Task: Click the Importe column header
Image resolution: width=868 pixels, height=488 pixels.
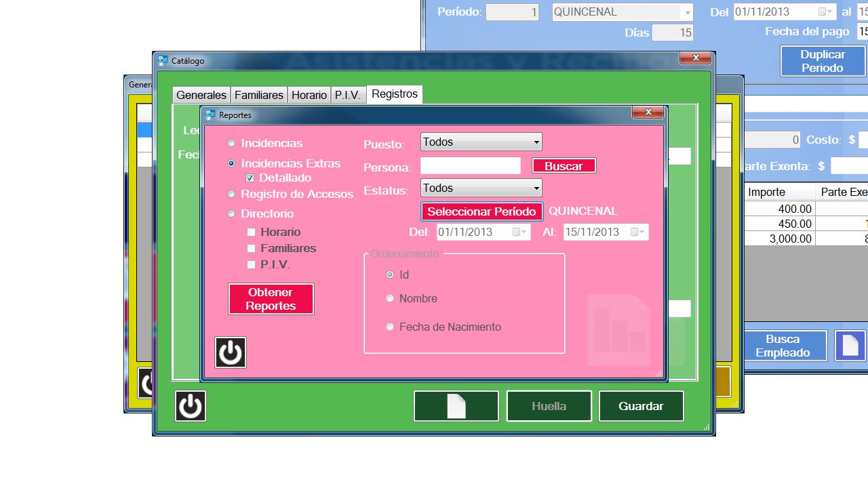Action: [x=779, y=192]
